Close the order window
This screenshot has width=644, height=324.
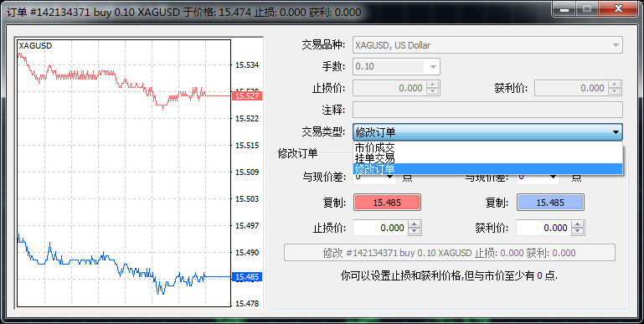tap(619, 8)
